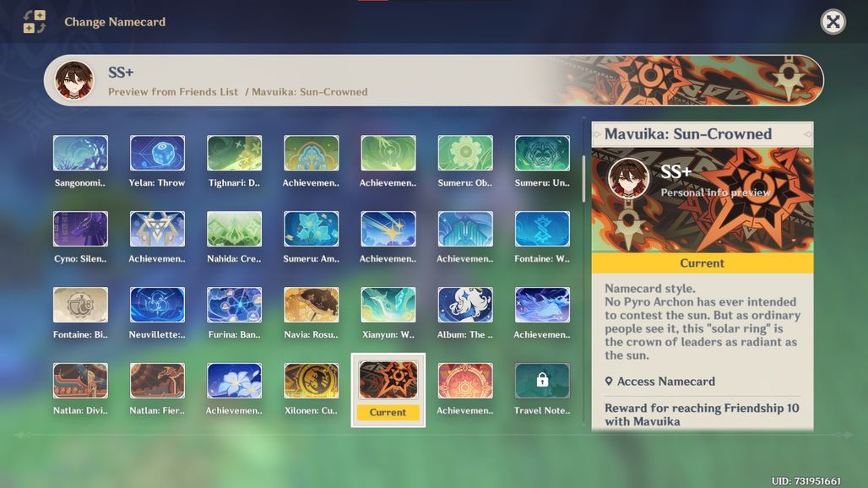Click the UID 731951661 text
This screenshot has height=488, width=868.
pos(806,480)
